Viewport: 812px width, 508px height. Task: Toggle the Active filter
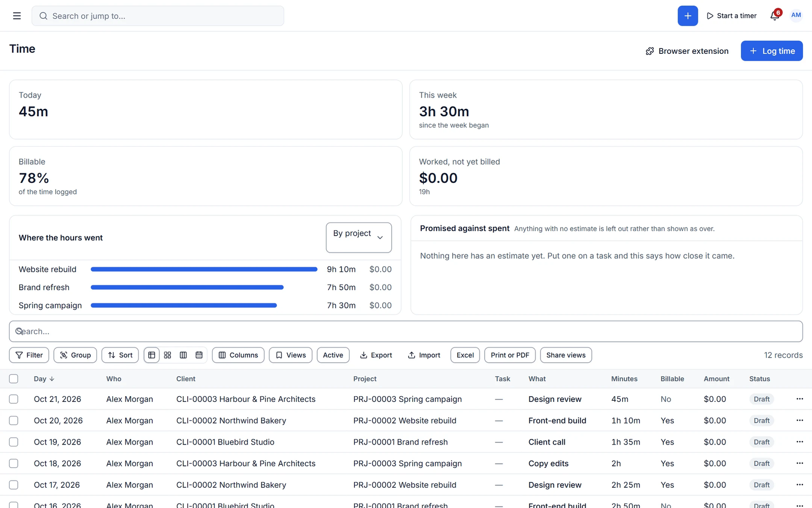click(333, 355)
